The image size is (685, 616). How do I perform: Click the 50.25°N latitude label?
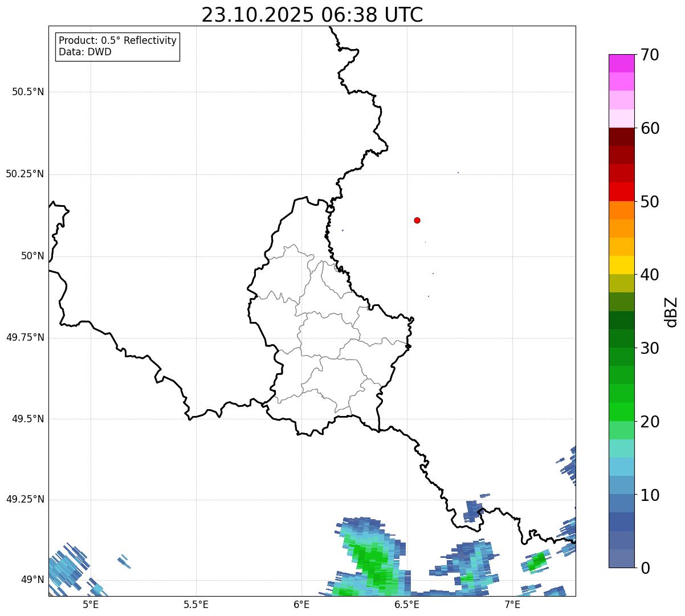click(x=25, y=174)
